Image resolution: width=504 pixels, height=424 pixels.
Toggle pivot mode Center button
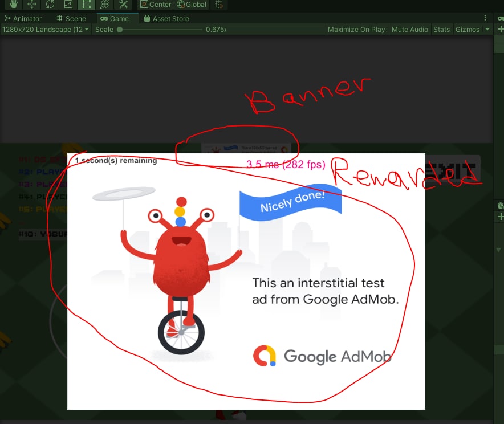tap(156, 4)
